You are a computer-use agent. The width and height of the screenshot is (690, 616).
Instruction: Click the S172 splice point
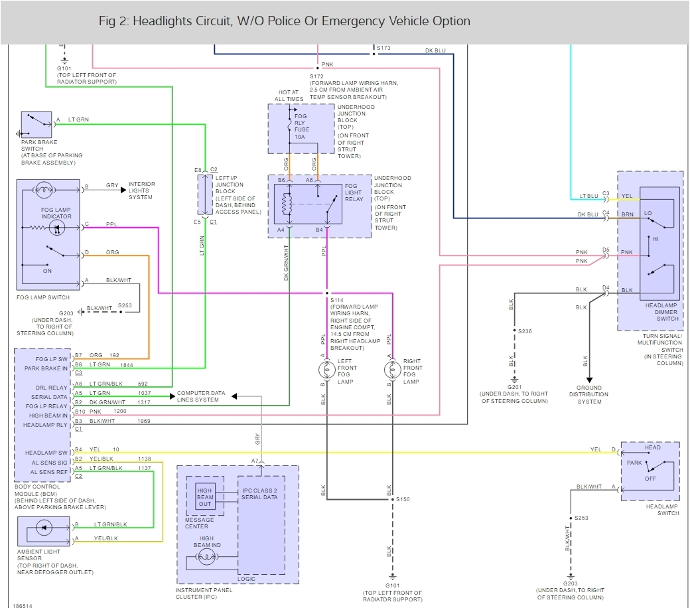tap(318, 68)
